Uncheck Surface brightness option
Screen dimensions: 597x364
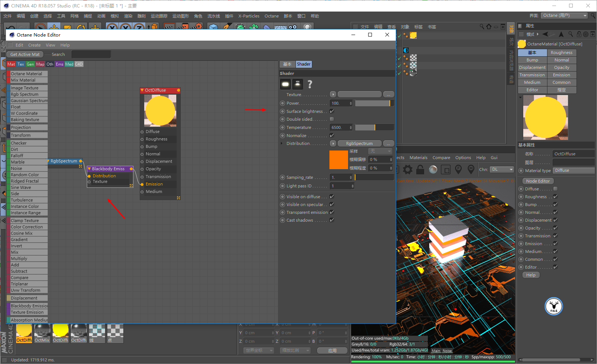coord(332,111)
